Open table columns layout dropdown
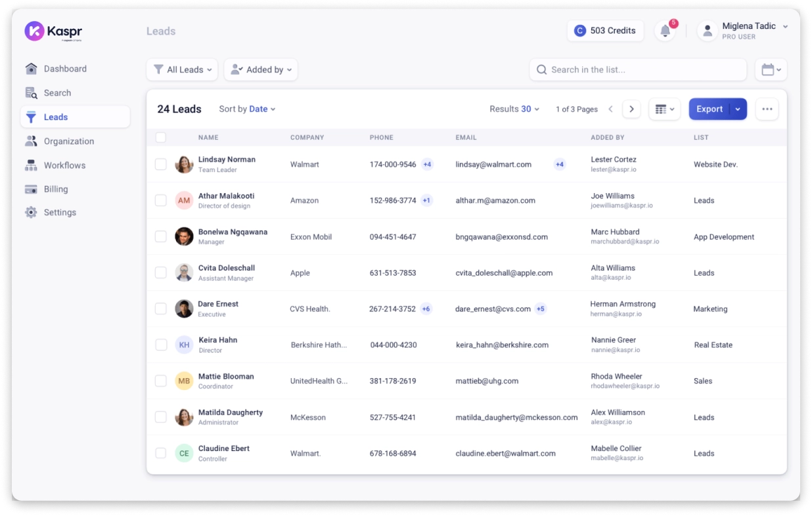812x516 pixels. (x=665, y=110)
